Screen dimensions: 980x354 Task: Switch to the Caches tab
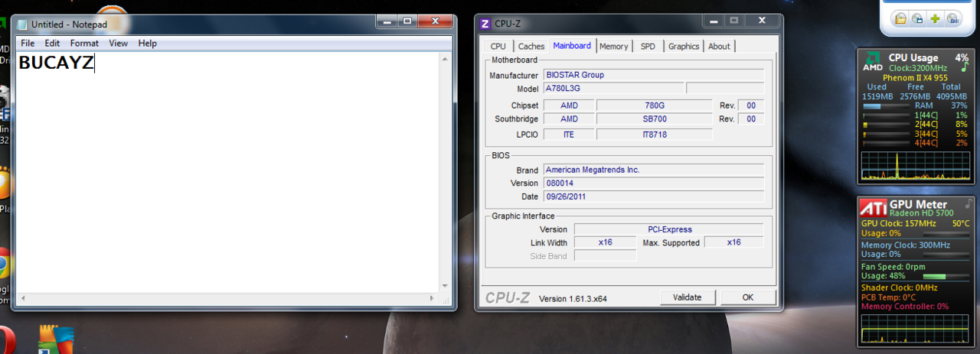pos(531,47)
